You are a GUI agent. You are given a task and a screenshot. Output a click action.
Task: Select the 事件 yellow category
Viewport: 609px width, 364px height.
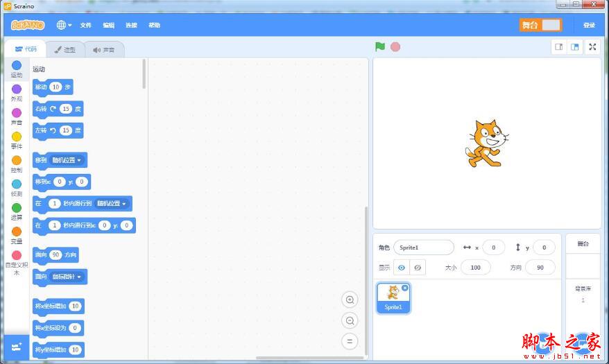(x=17, y=141)
